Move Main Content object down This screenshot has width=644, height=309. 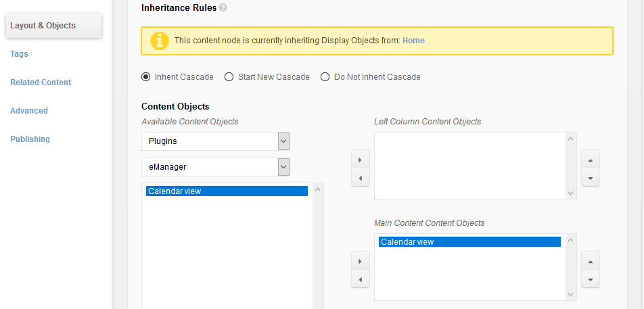591,279
